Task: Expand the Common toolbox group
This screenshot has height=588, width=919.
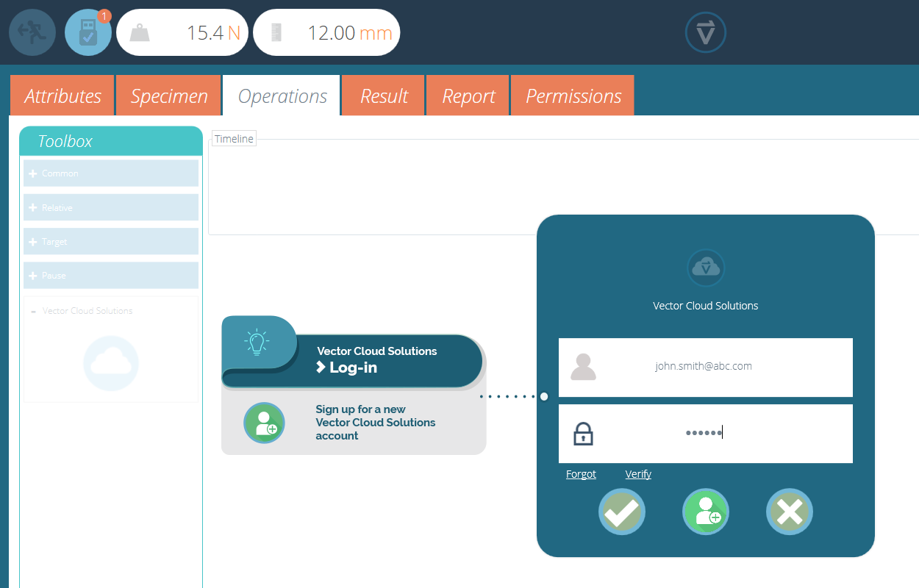Action: (x=111, y=173)
